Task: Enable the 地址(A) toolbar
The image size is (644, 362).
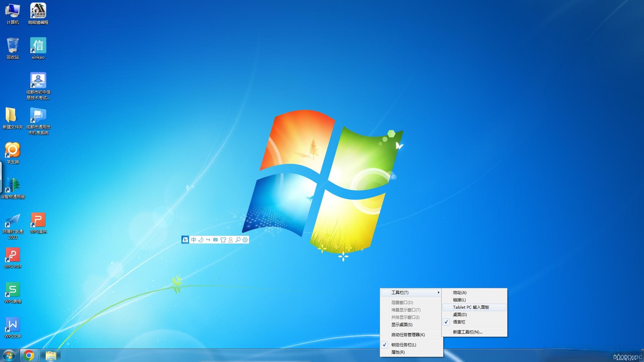Action: click(x=474, y=293)
